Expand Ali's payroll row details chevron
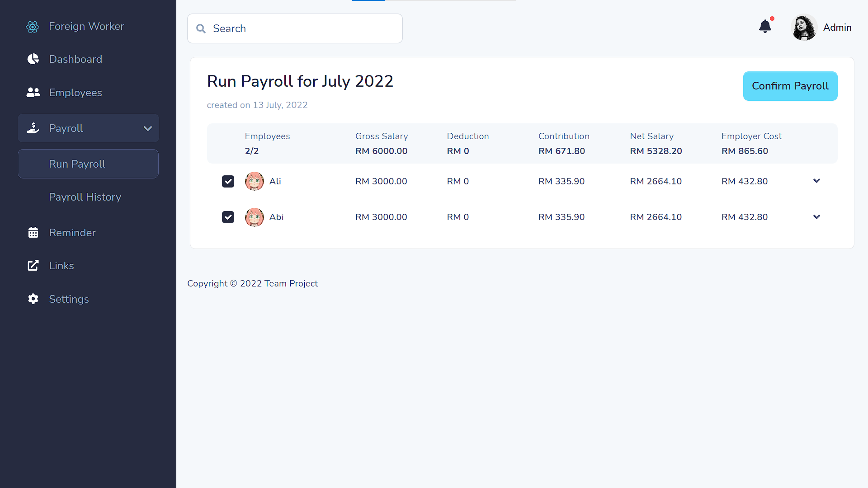This screenshot has height=488, width=868. click(816, 181)
